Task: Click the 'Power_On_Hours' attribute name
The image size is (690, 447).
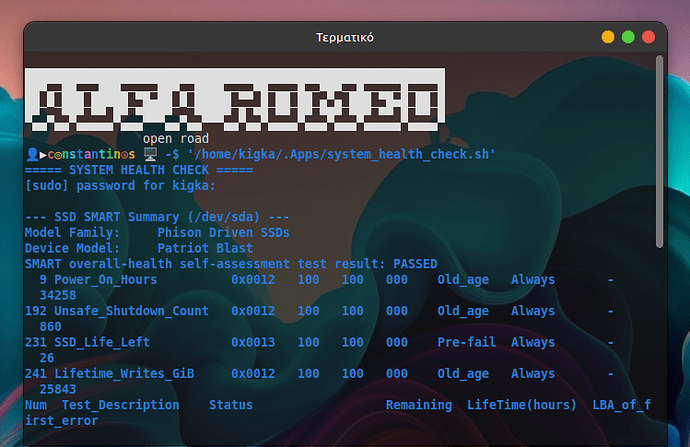Action: [106, 280]
